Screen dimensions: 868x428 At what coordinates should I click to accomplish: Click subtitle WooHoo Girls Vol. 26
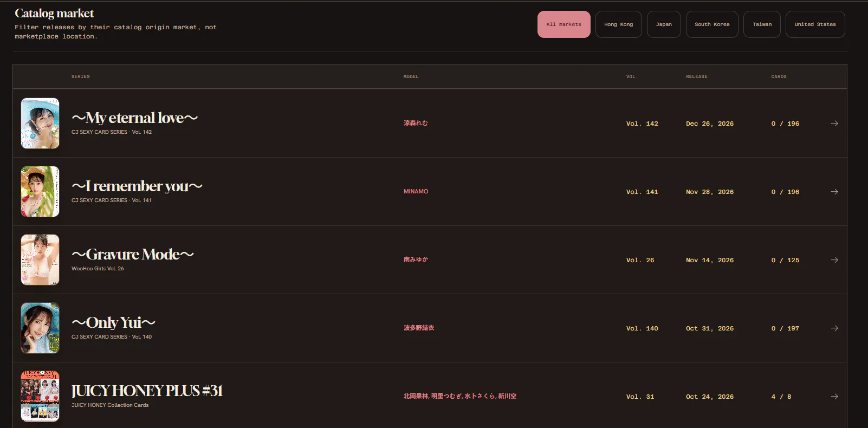(x=98, y=269)
